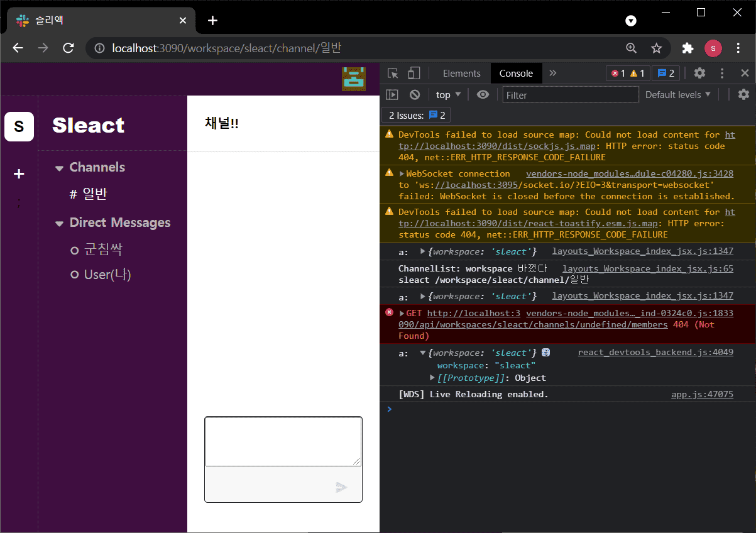Reload the current page
This screenshot has height=533, width=756.
click(68, 48)
